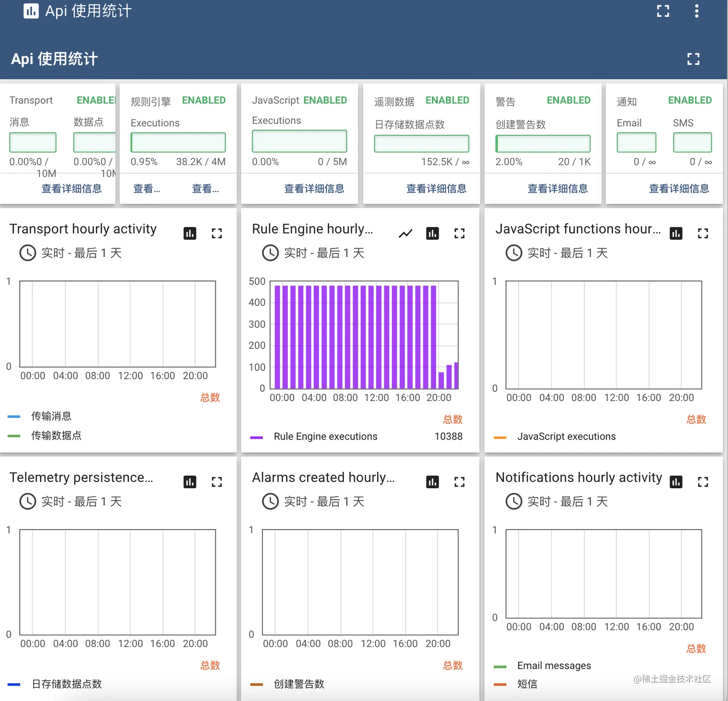
Task: Click the Transport card title
Action: coord(31,100)
